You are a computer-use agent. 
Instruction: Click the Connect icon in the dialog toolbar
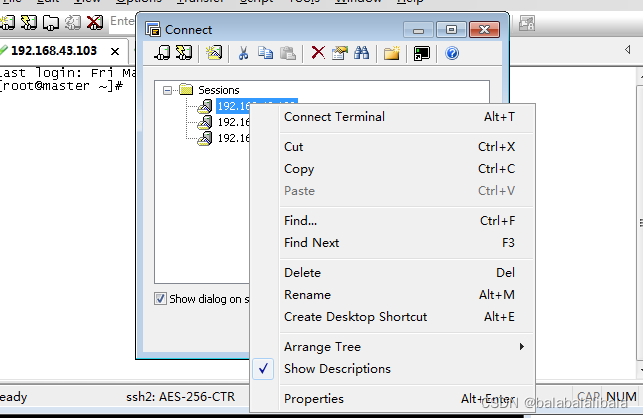coord(162,53)
